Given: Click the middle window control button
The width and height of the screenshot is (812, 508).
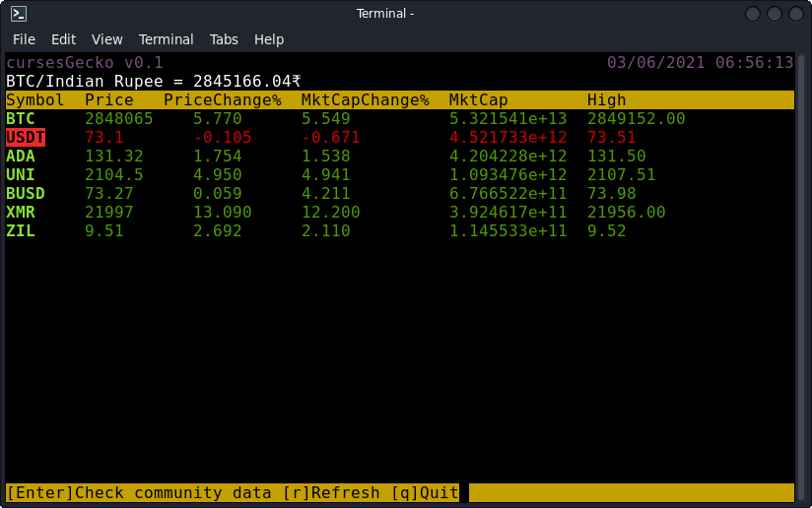Looking at the screenshot, I should (x=775, y=14).
